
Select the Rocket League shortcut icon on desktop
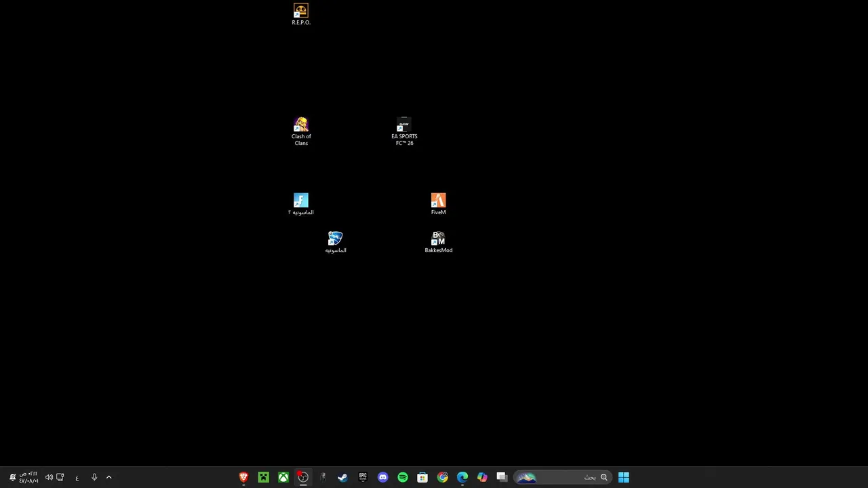click(x=335, y=242)
